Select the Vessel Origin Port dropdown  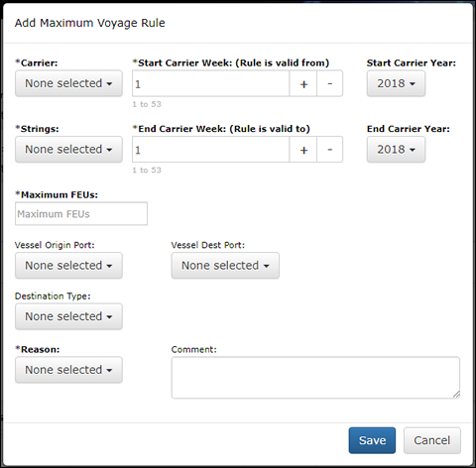click(68, 266)
